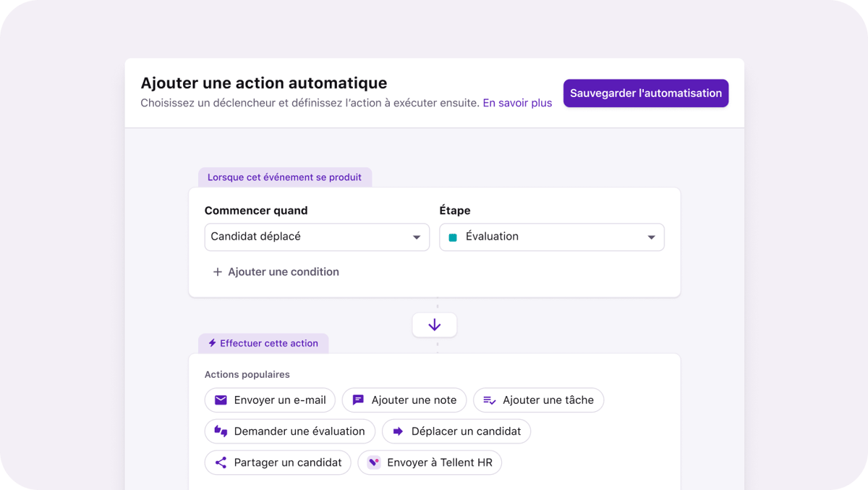Click the Tellent HR logo icon
This screenshot has height=490, width=868.
pos(374,462)
